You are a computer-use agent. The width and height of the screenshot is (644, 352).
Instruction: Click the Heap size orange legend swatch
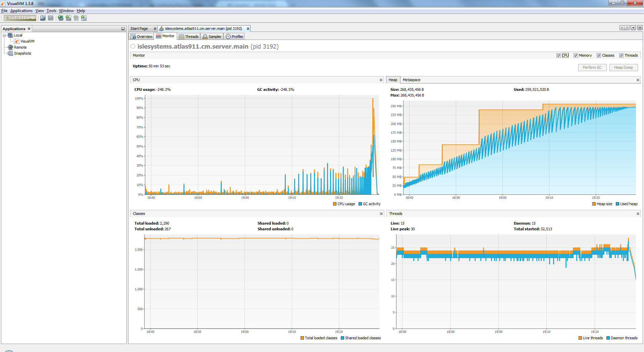coord(594,204)
